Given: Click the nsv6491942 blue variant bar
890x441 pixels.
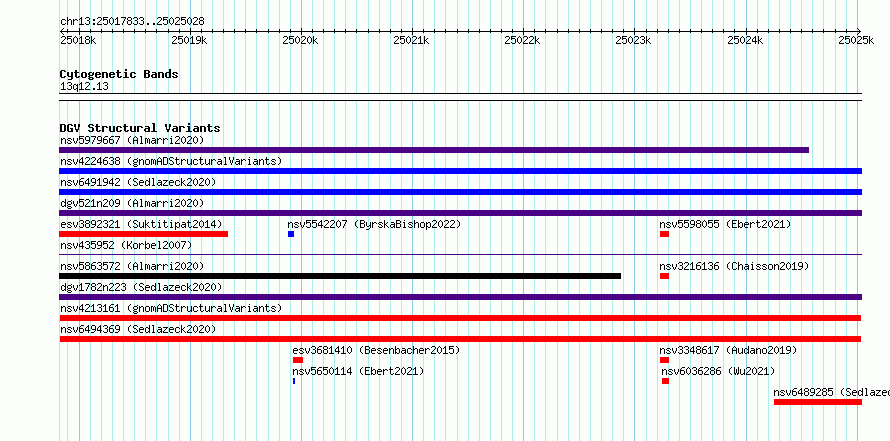Looking at the screenshot, I should (460, 192).
